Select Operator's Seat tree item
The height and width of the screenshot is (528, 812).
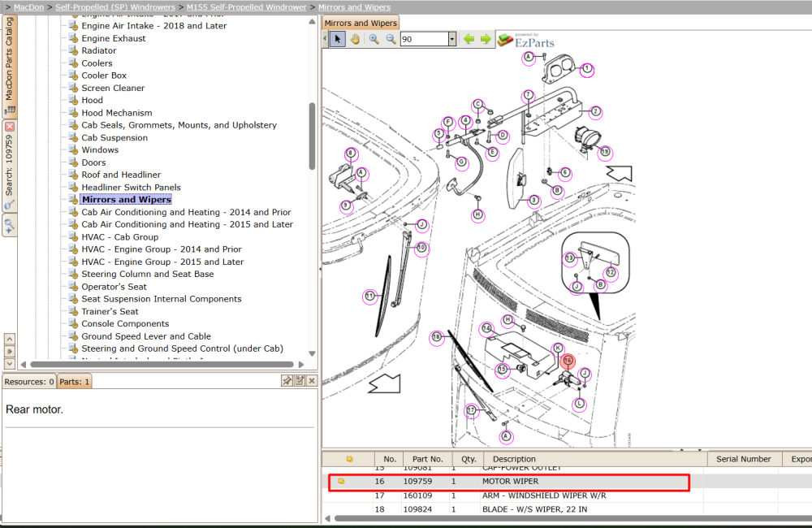tap(114, 287)
